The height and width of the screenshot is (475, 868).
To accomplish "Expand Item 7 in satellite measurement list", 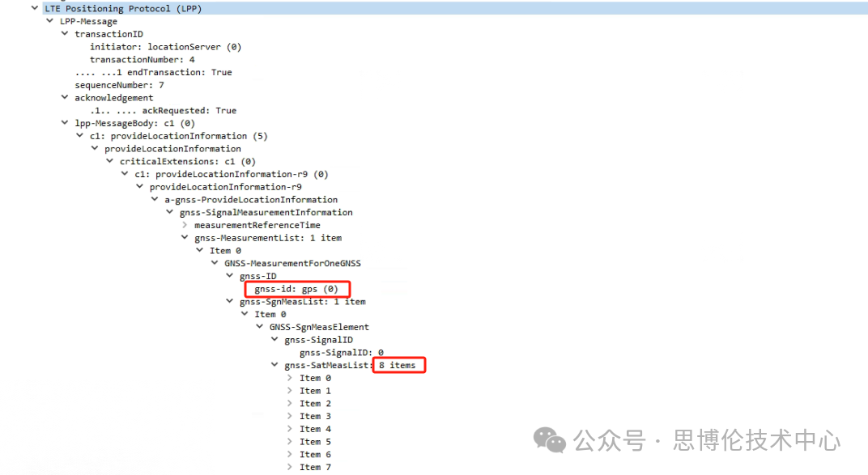I will pos(290,467).
